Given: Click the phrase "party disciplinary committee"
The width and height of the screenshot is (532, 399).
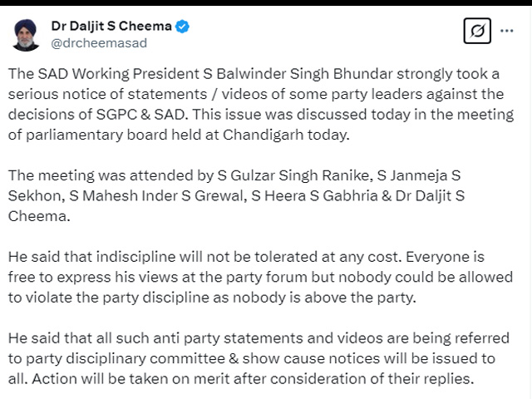Looking at the screenshot, I should (127, 358).
